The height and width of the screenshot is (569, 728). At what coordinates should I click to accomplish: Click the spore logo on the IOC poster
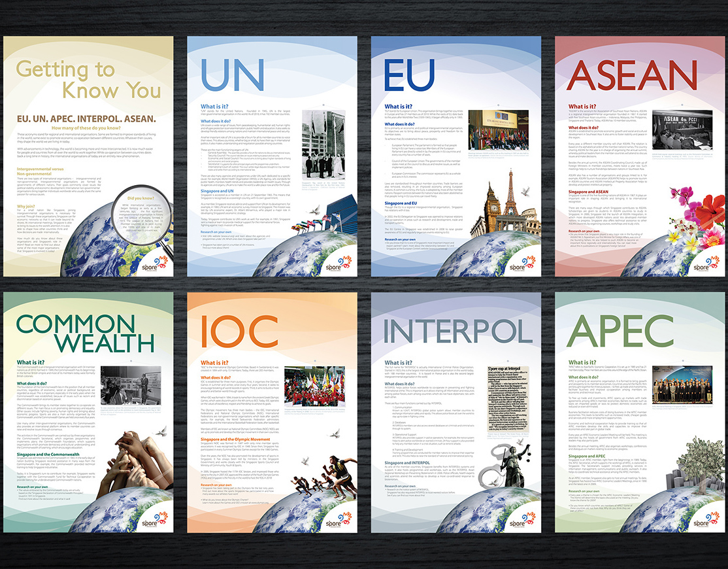coord(339,521)
